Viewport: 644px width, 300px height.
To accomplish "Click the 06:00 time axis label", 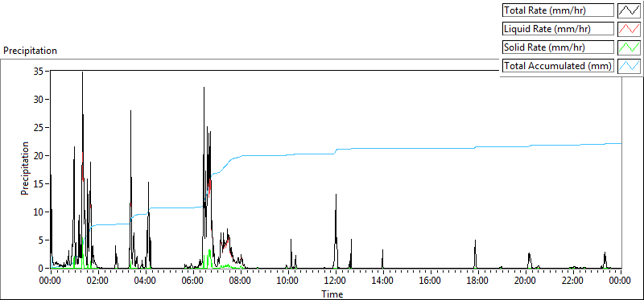I will 193,281.
